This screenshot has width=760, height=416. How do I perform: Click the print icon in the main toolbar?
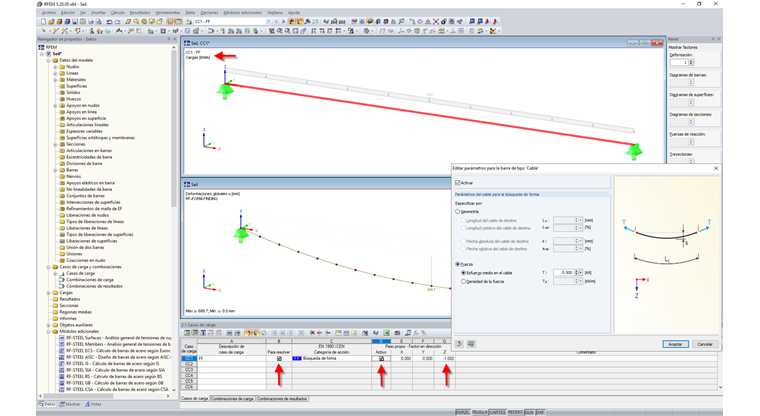tap(91, 21)
